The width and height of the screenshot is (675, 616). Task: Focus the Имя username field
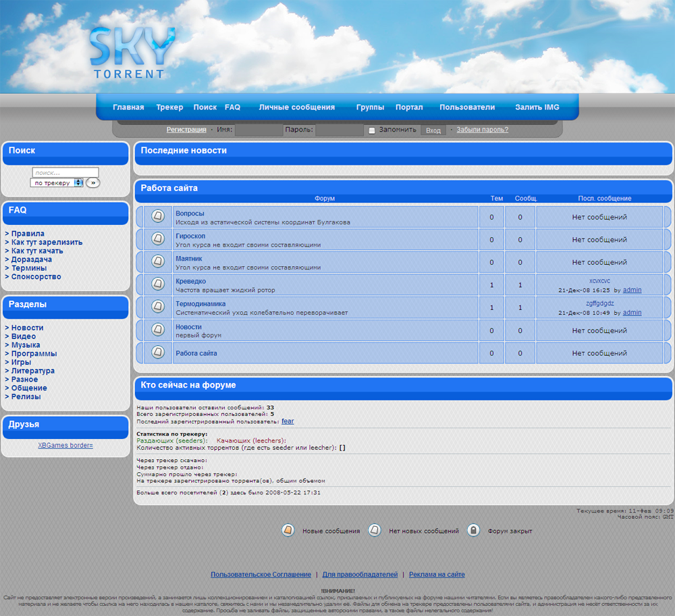point(259,130)
